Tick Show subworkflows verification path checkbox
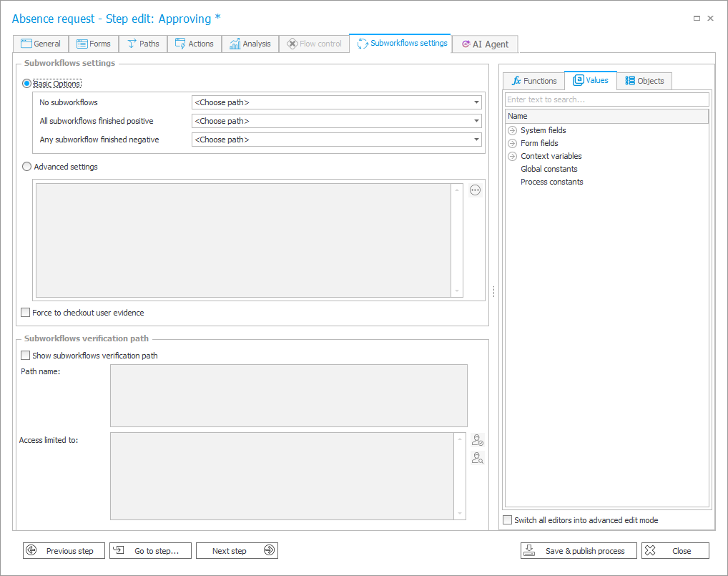The image size is (728, 576). coord(26,356)
